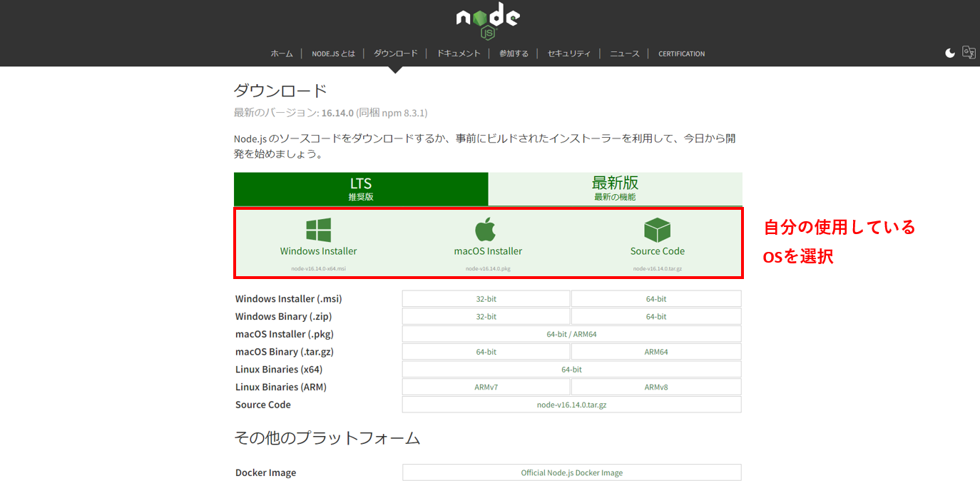Click the macOS Installer label link
The image size is (980, 481).
click(x=488, y=251)
